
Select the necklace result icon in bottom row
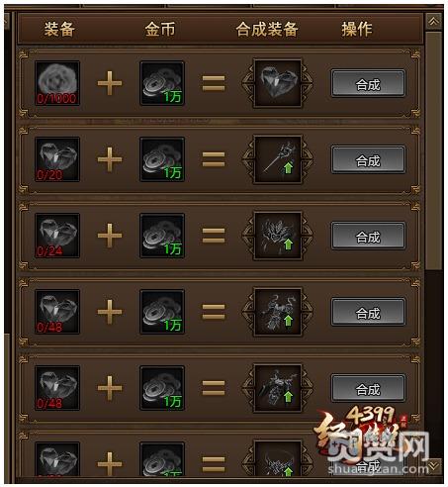point(278,458)
